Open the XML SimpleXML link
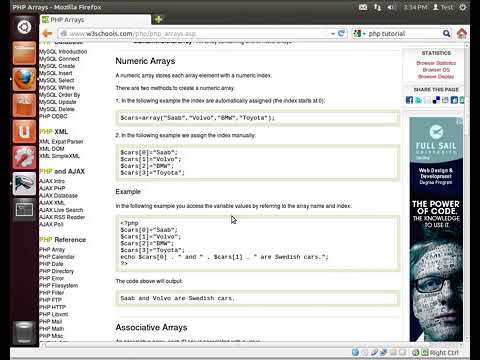Screen dimensions: 480x360 pos(59,156)
